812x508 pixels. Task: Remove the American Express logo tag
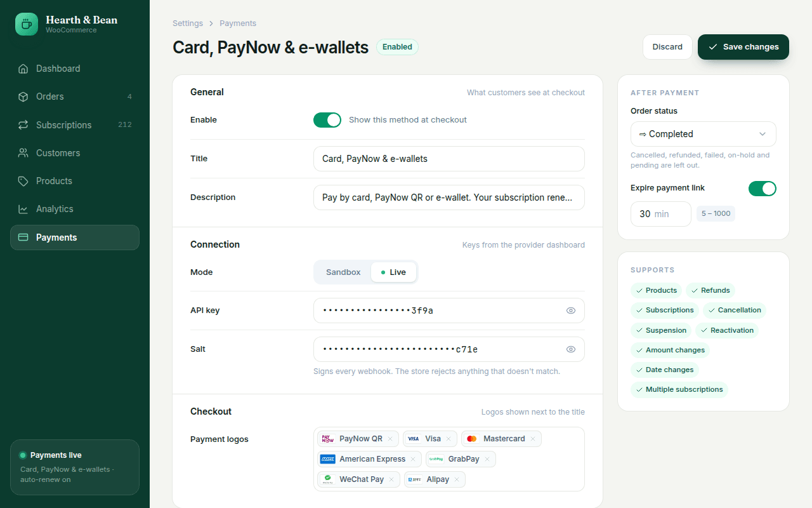pyautogui.click(x=413, y=459)
